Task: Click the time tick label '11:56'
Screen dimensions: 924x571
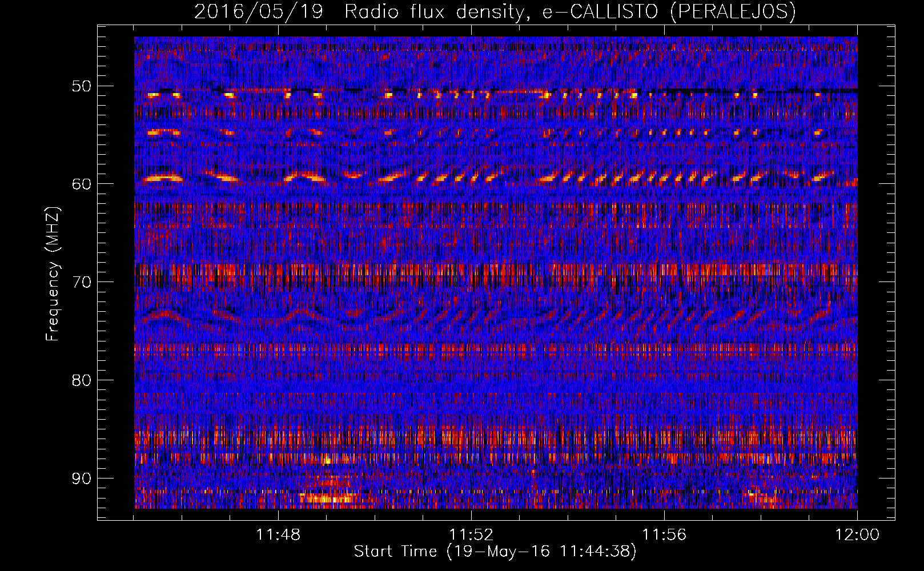Action: click(664, 535)
